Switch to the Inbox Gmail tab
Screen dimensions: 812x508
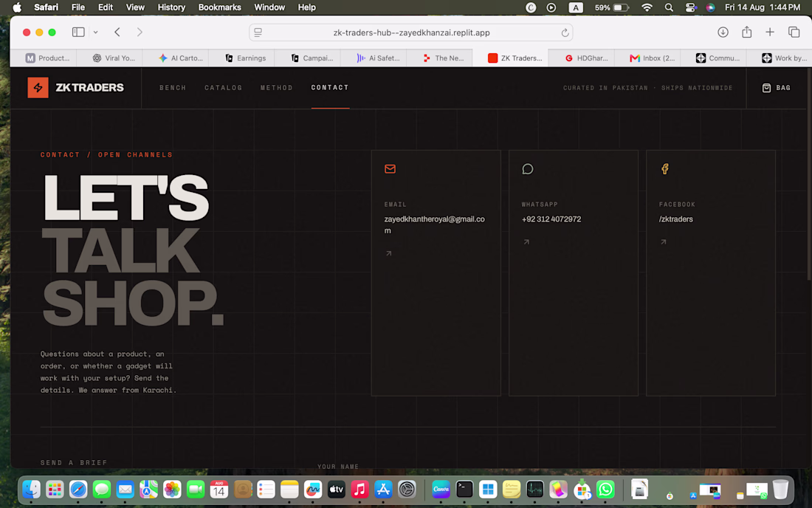[652, 58]
